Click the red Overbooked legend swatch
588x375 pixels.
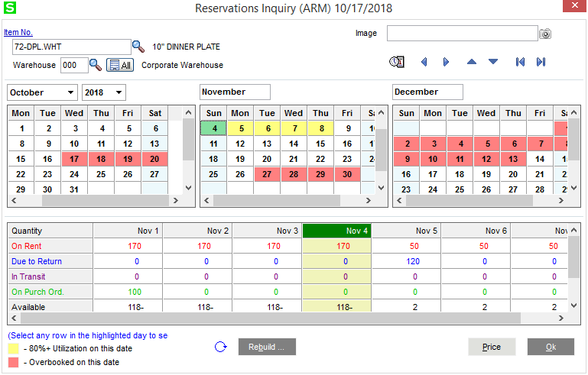coord(13,362)
